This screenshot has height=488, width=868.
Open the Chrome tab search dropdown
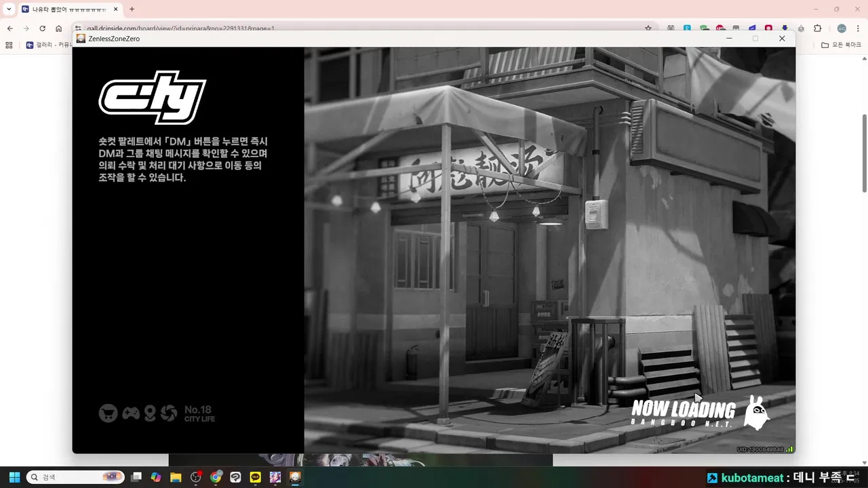pyautogui.click(x=9, y=9)
